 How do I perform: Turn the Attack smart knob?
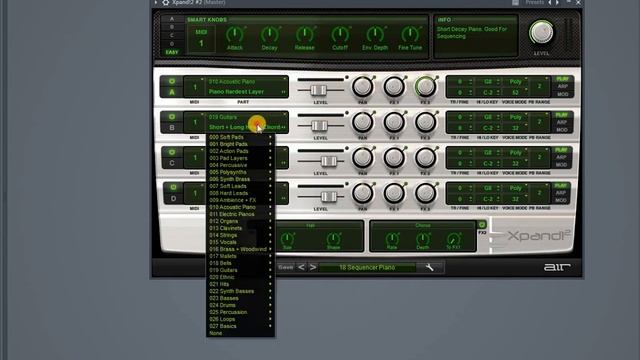[x=234, y=35]
